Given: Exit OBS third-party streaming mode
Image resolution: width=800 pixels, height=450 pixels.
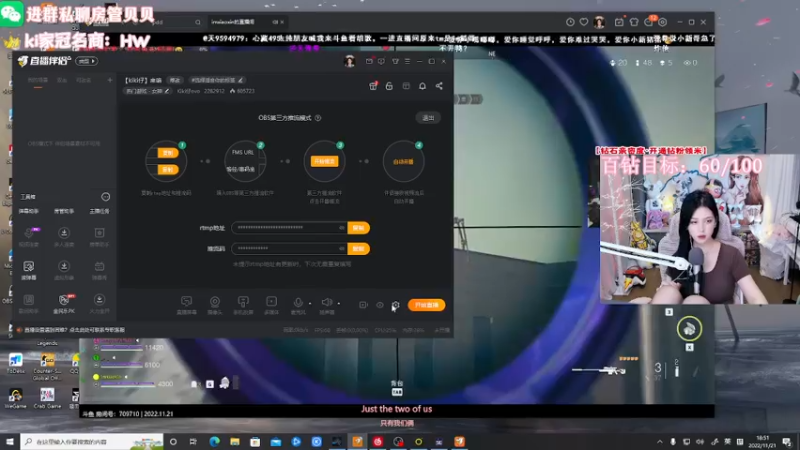Looking at the screenshot, I should pyautogui.click(x=428, y=118).
